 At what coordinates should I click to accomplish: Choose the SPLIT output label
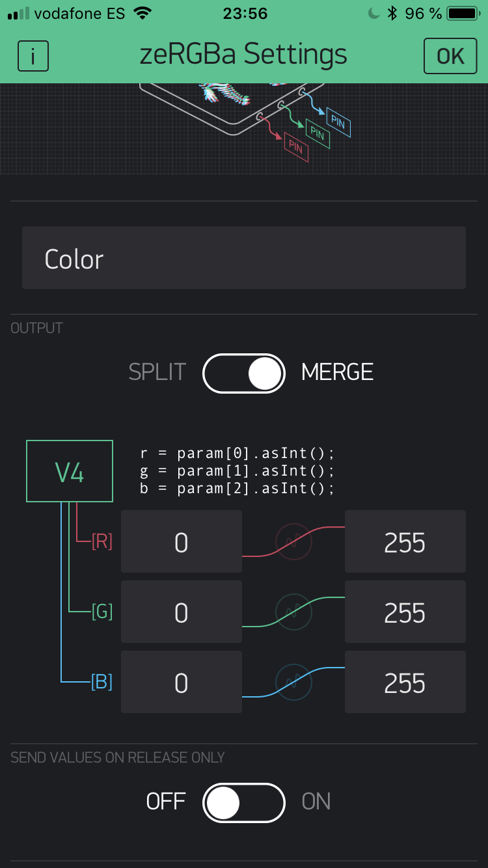point(157,372)
